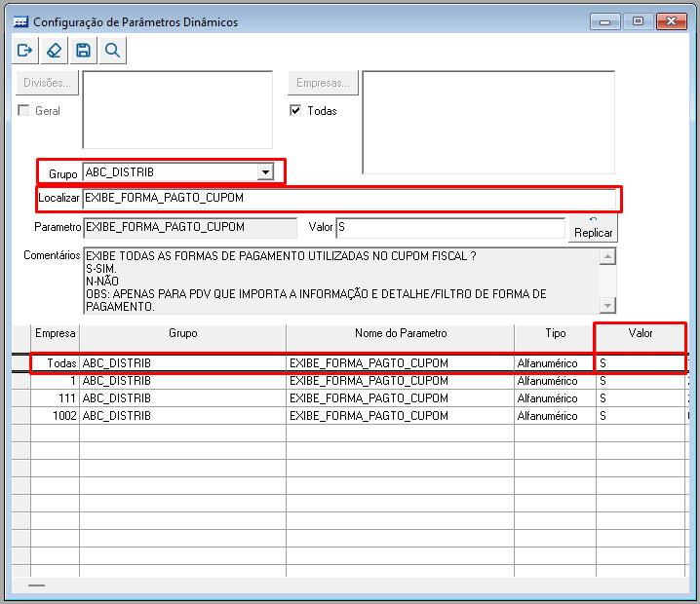Click the Valor column header in grid

tap(641, 338)
